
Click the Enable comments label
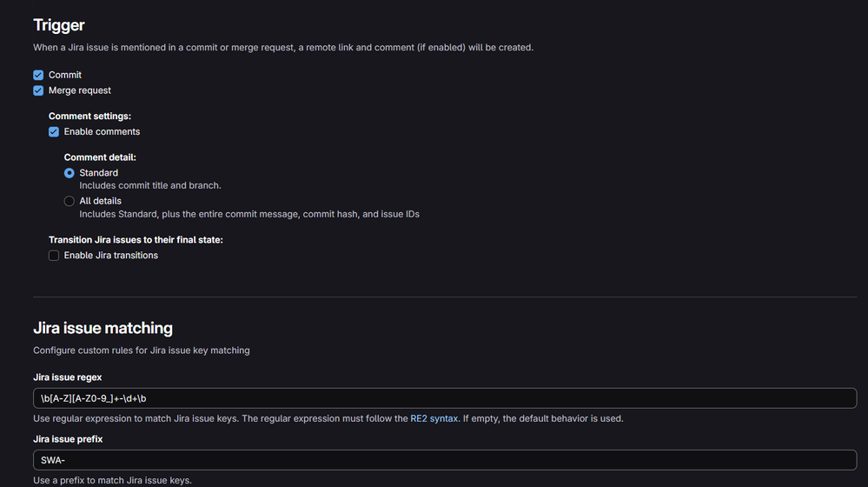tap(102, 132)
